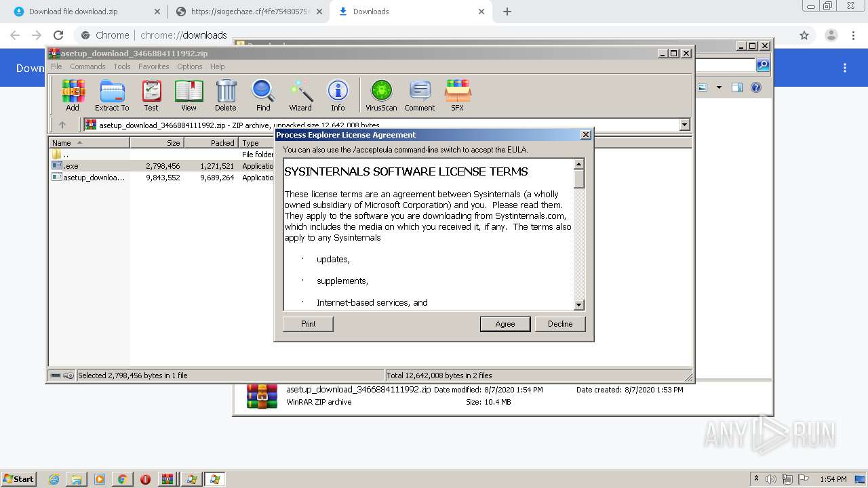Click the Add icon in WinRAR toolbar
The width and height of the screenshot is (868, 488).
coord(73,95)
